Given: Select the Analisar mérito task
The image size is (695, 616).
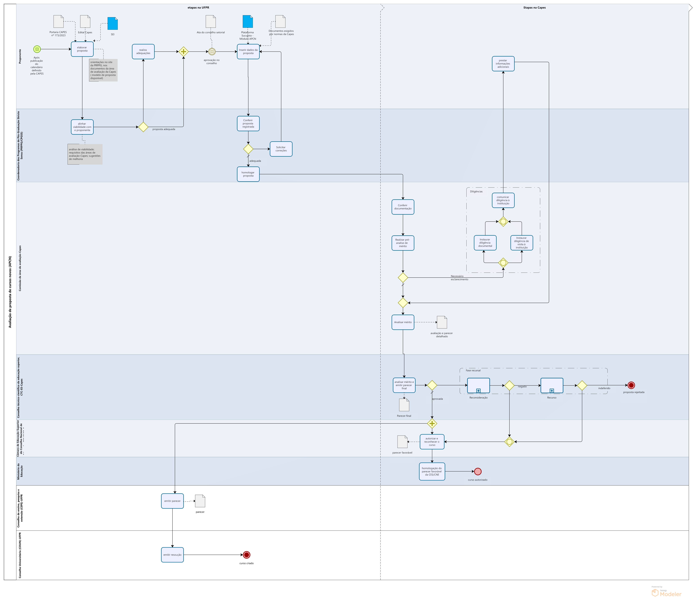Looking at the screenshot, I should [403, 322].
